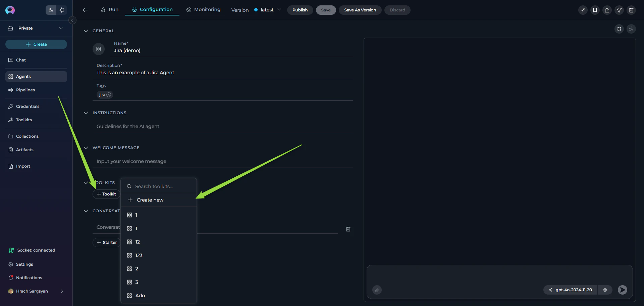Image resolution: width=644 pixels, height=306 pixels.
Task: Click the Publish button
Action: (x=300, y=10)
